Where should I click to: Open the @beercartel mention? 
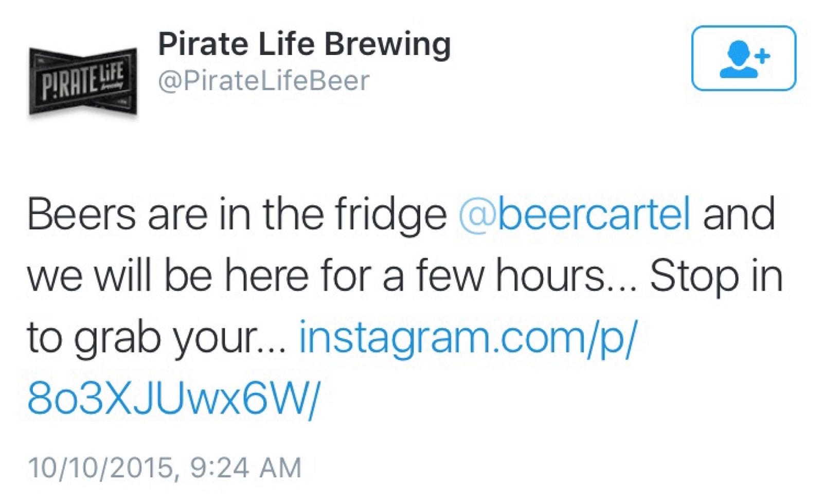pos(574,214)
